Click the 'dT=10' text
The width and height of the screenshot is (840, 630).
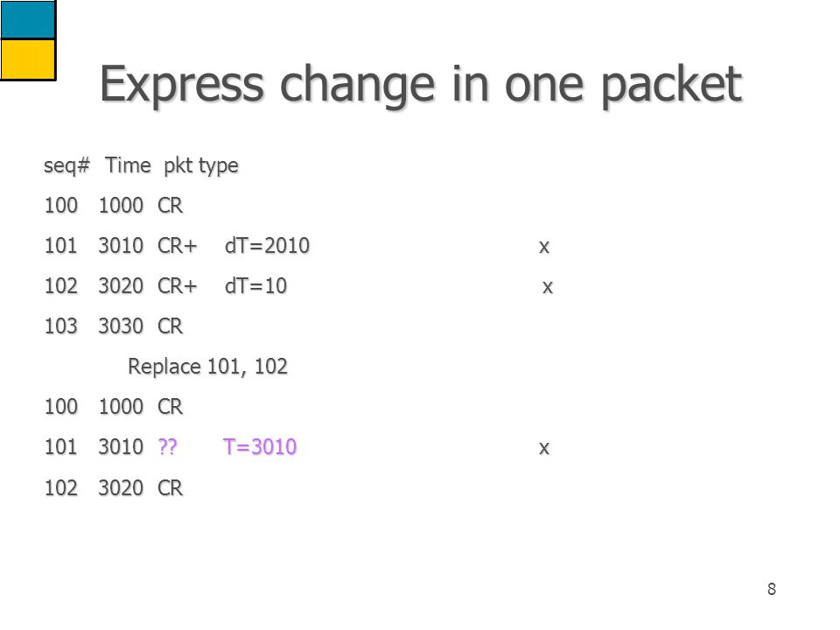[x=255, y=286]
